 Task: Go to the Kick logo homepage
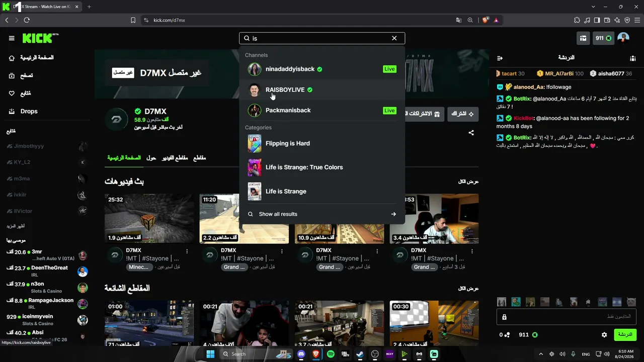(40, 38)
